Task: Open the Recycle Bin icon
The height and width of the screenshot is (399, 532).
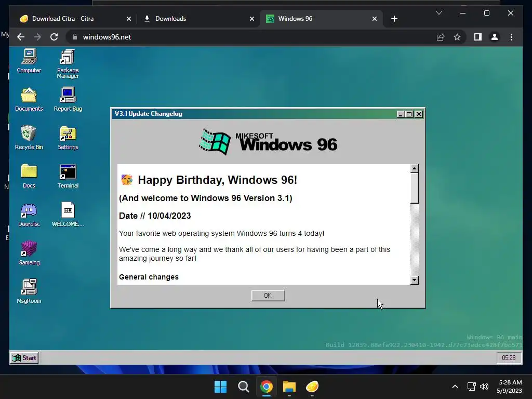Action: [29, 138]
